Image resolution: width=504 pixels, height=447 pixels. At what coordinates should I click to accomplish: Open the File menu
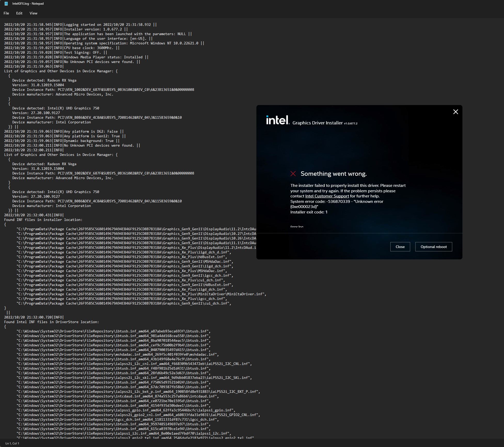(6, 13)
